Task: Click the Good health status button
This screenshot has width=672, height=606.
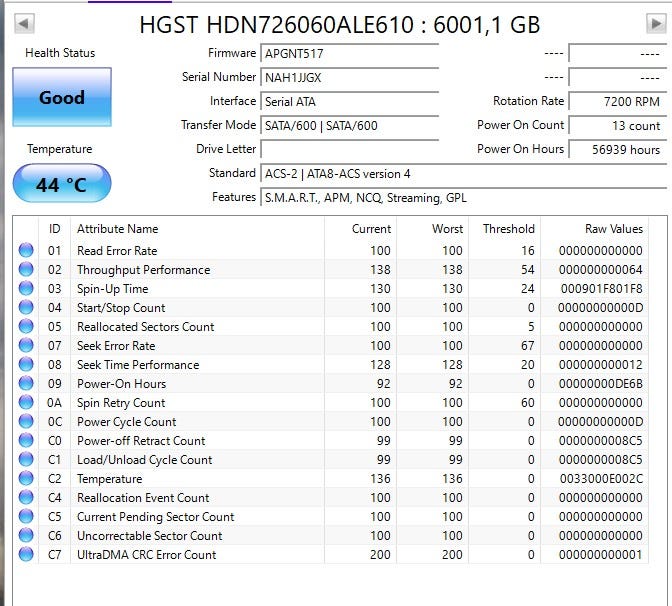Action: point(62,97)
